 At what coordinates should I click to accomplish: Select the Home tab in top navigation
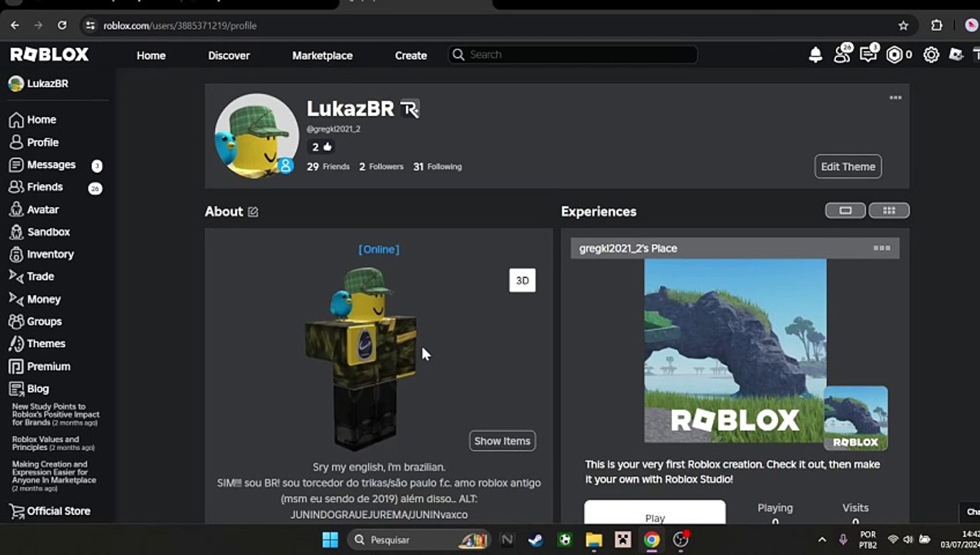pos(151,55)
